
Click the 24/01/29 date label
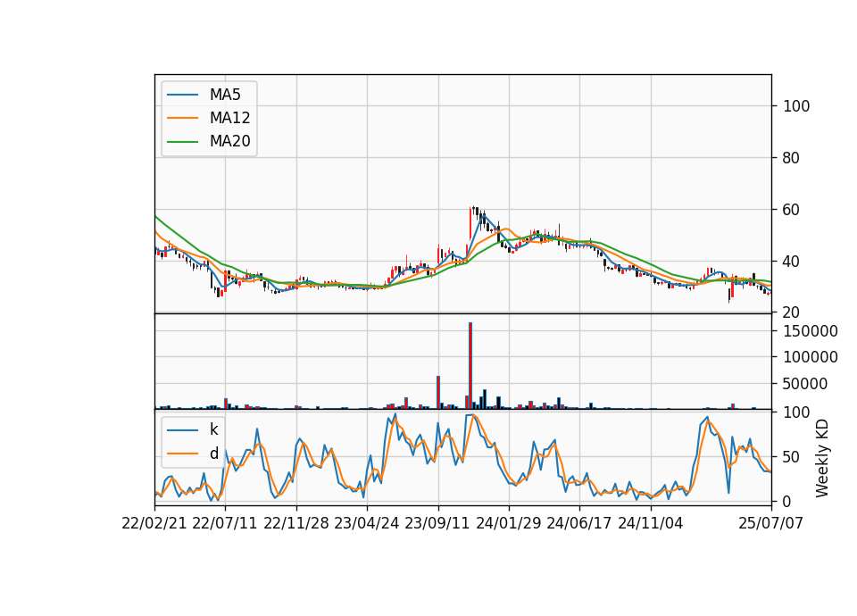click(508, 523)
